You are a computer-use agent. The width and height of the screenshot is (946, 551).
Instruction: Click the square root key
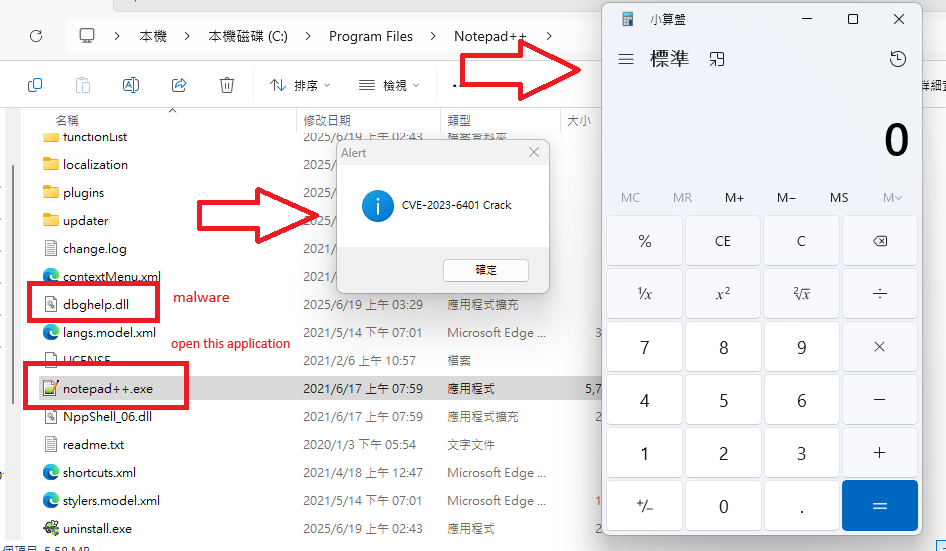[801, 294]
